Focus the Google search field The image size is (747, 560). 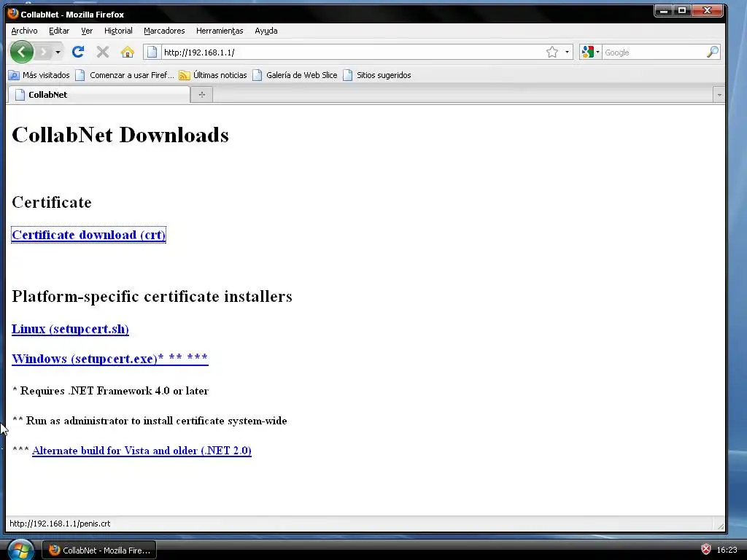[654, 52]
